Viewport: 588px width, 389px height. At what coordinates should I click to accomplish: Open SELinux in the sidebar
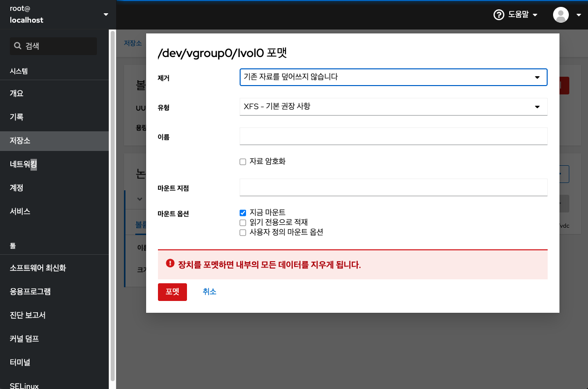55,384
